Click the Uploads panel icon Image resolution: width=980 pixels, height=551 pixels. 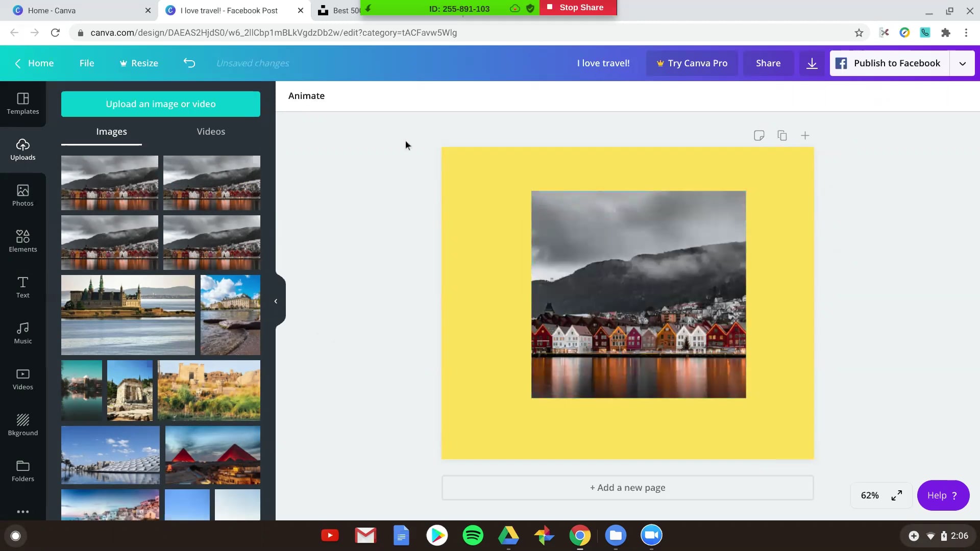click(x=22, y=148)
